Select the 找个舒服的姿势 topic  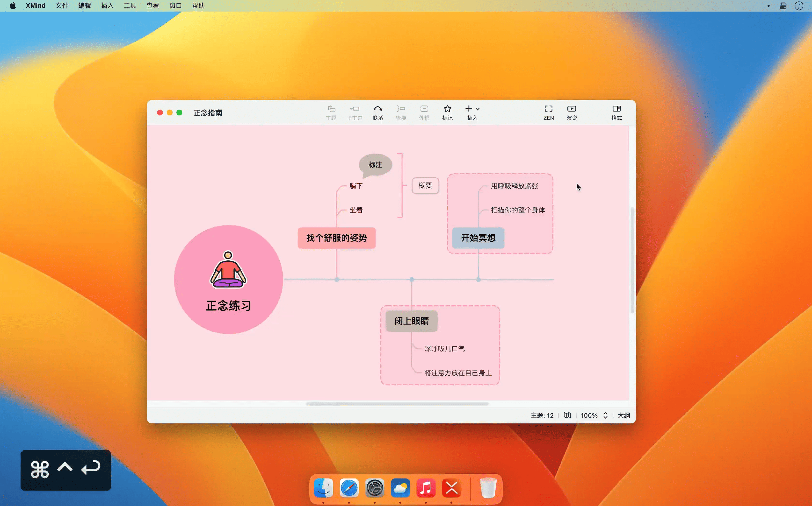point(337,238)
